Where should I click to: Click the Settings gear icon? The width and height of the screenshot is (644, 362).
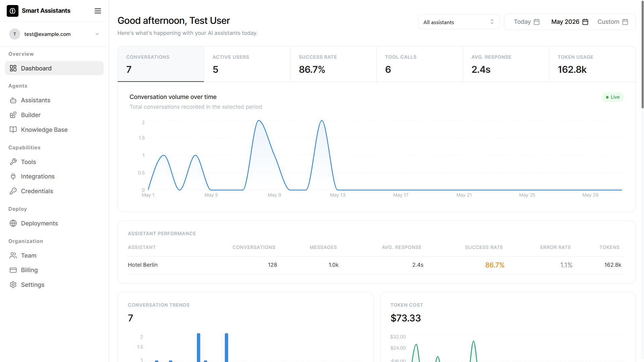coord(13,285)
